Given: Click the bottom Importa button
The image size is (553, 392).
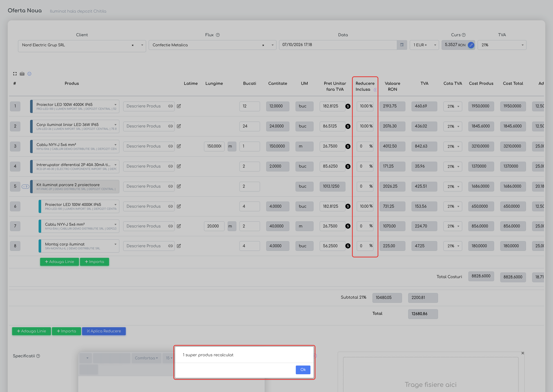Looking at the screenshot, I should (66, 331).
